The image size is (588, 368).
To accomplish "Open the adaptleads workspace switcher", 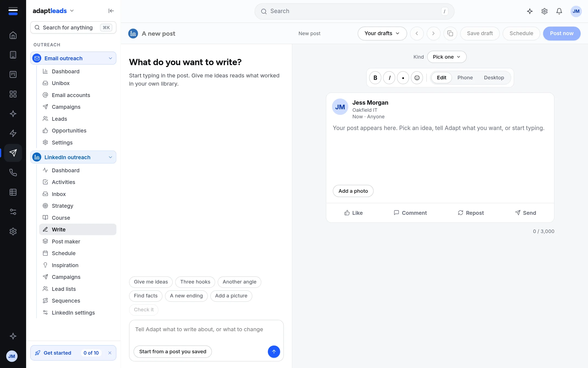I will pos(53,11).
